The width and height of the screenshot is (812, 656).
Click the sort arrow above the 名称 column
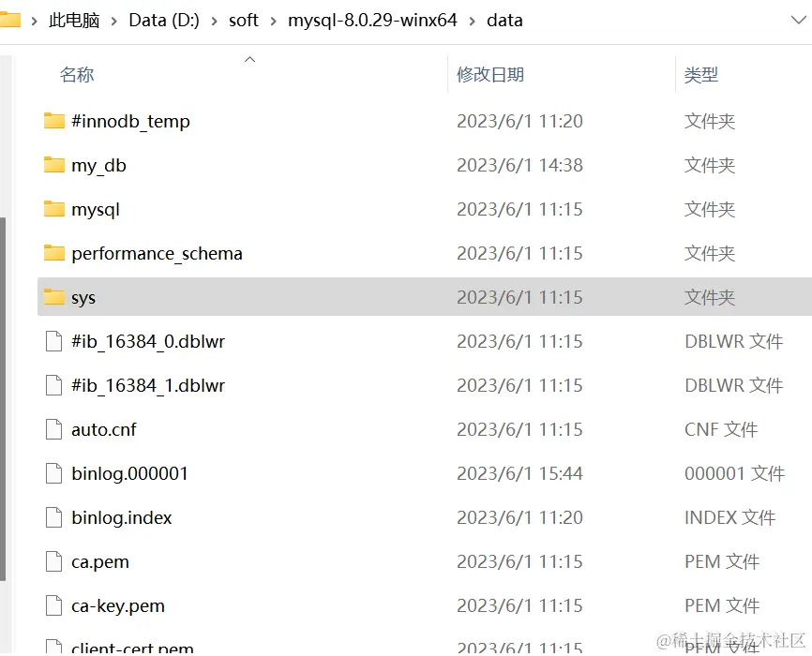249,60
